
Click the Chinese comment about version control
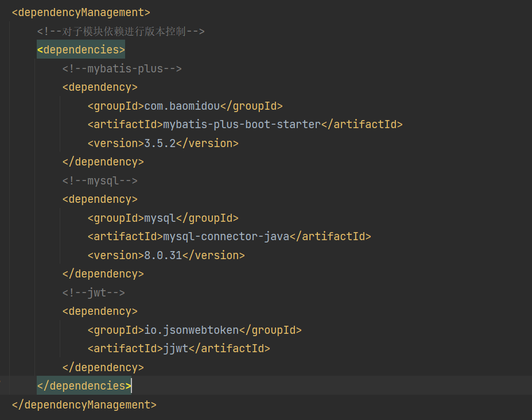click(121, 31)
